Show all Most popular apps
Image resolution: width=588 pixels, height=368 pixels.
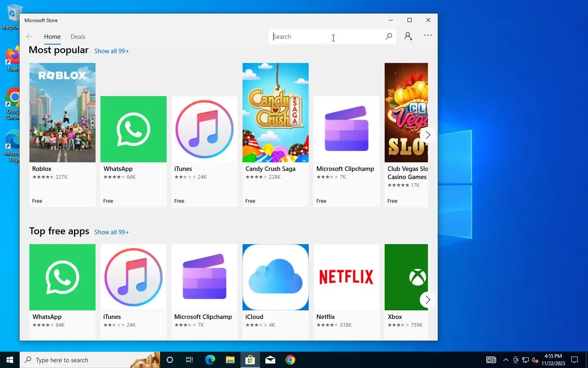coord(111,51)
